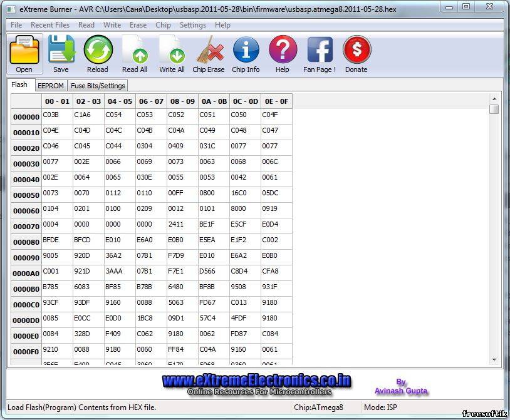Switch to the EEPROM tab
Viewport: 510px width, 420px height.
[50, 85]
